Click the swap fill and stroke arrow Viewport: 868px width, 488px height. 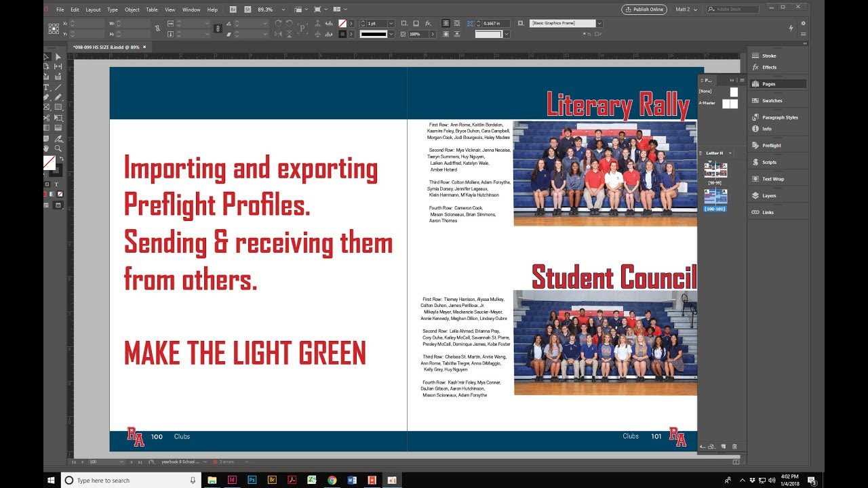[x=61, y=159]
